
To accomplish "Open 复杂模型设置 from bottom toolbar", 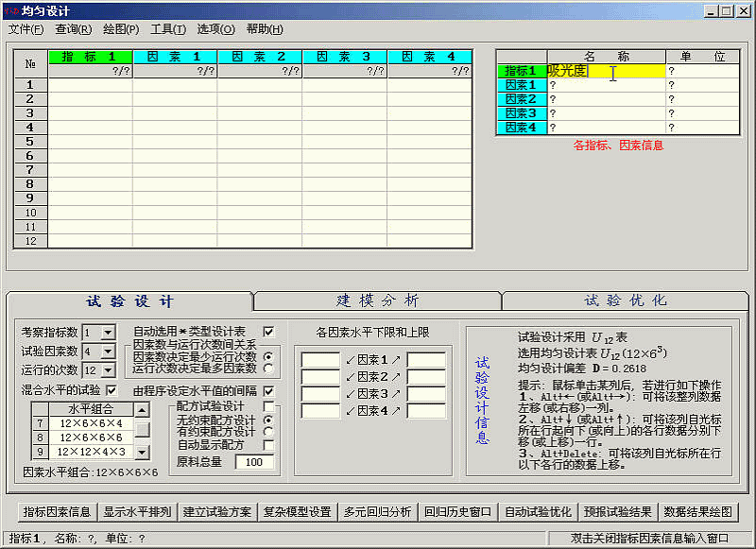I will click(x=298, y=512).
